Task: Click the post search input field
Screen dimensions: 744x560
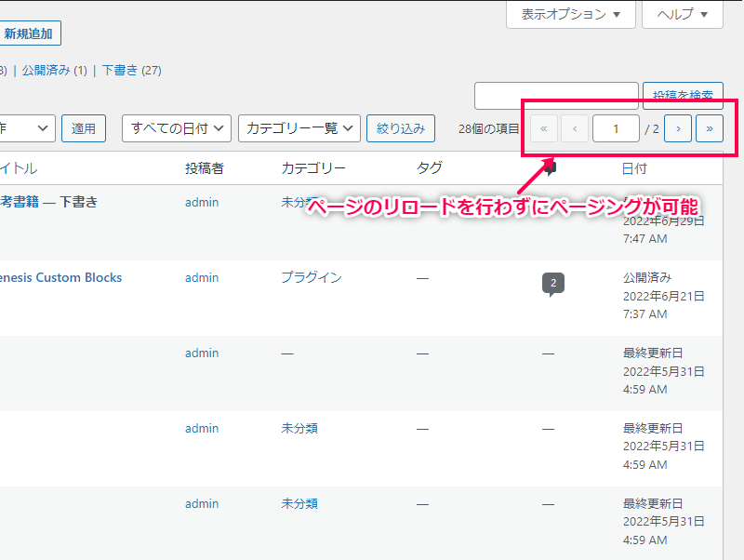Action: click(x=556, y=96)
